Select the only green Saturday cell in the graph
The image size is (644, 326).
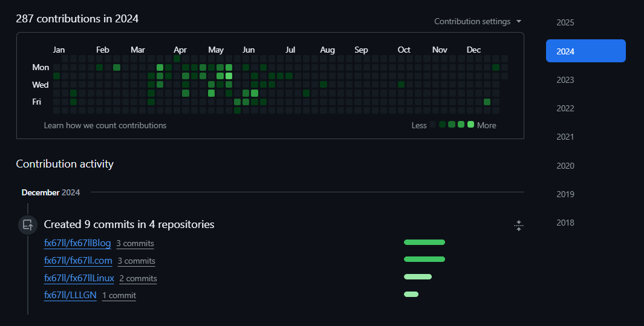coord(238,111)
